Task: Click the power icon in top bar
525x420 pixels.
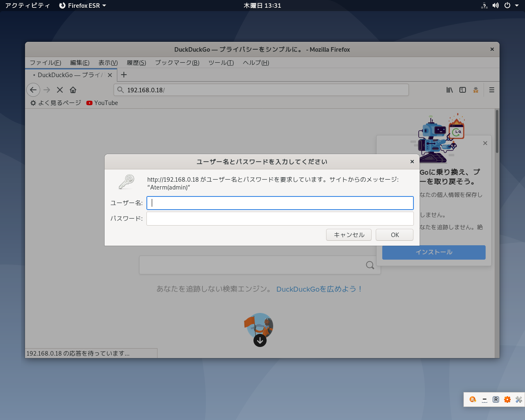Action: 507,5
